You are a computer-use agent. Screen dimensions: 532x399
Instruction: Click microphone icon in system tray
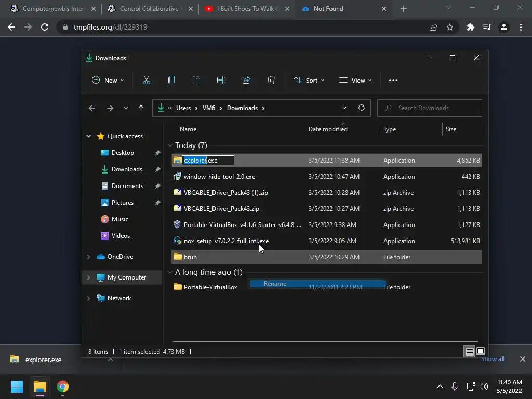pyautogui.click(x=455, y=387)
